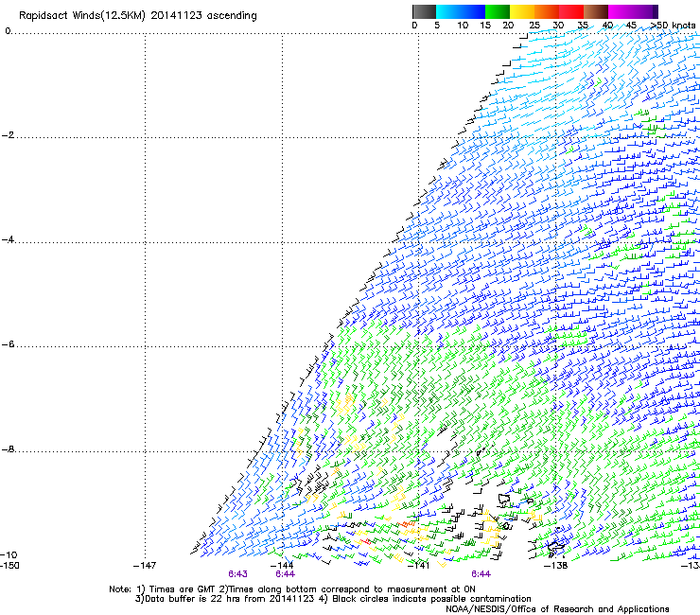Image resolution: width=700 pixels, height=615 pixels.
Task: Click the '-150' longitude axis label
Action: [9, 566]
